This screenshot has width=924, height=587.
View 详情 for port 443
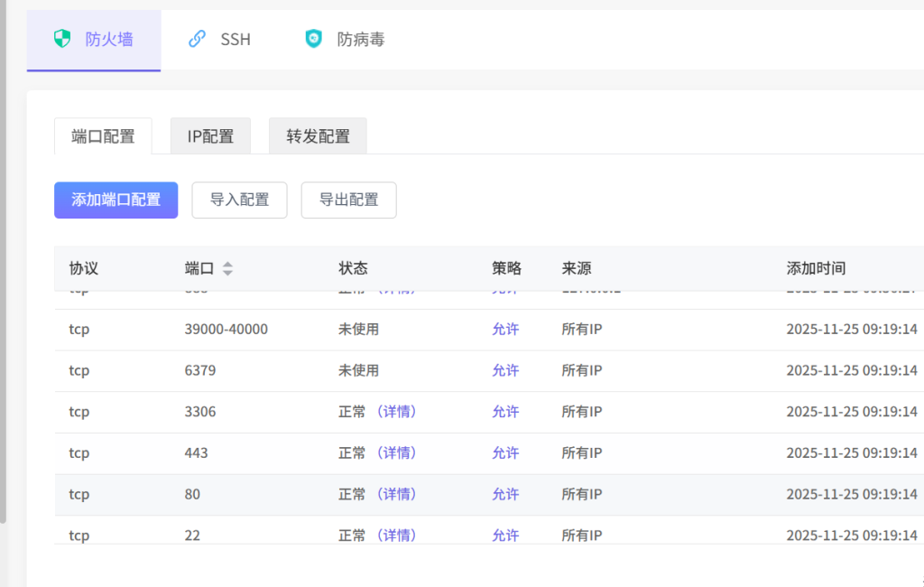pyautogui.click(x=397, y=453)
